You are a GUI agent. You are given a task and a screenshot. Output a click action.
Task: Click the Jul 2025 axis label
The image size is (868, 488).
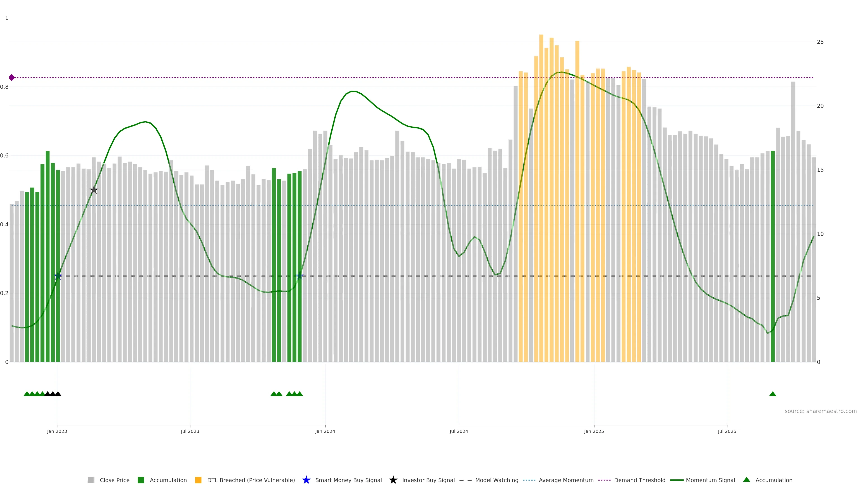pyautogui.click(x=727, y=432)
